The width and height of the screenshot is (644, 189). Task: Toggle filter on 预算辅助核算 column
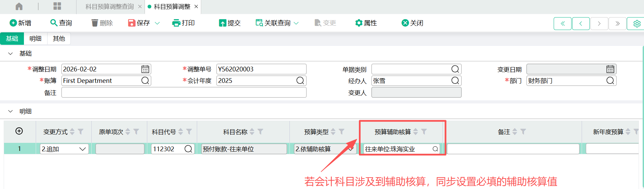click(424, 132)
